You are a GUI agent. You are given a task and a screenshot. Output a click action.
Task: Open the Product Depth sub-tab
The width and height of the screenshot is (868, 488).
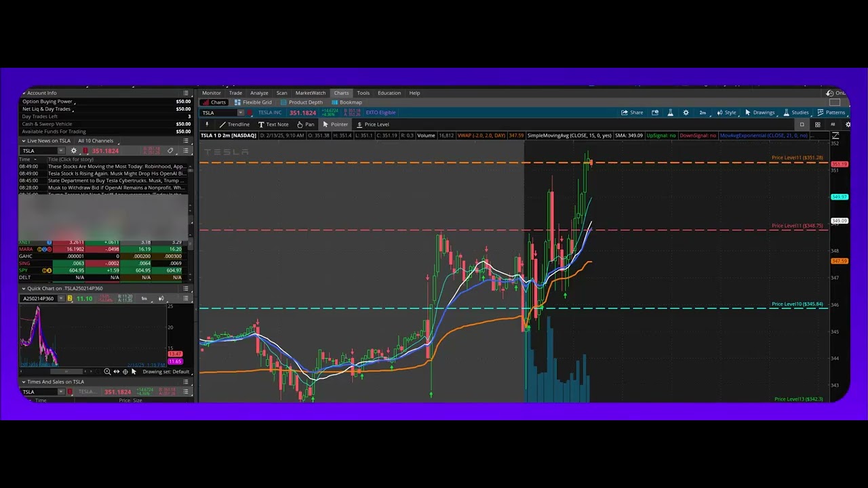tap(302, 102)
